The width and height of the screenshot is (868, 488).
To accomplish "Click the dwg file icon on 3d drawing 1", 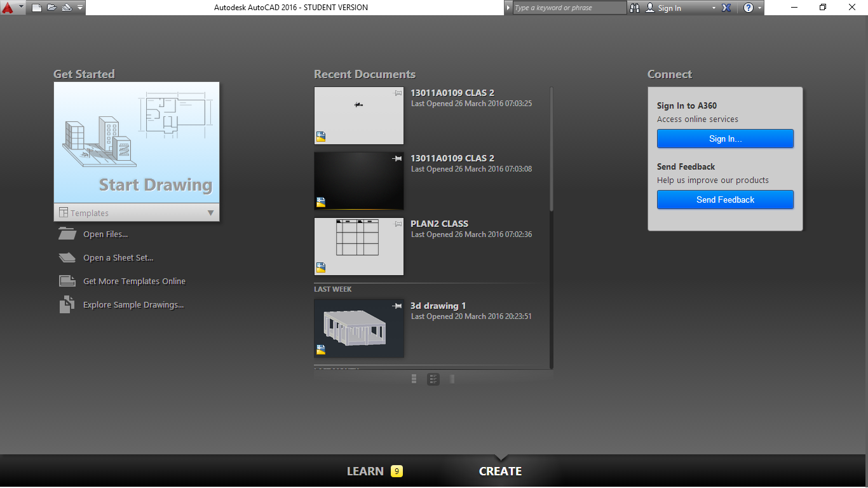I will (x=321, y=349).
